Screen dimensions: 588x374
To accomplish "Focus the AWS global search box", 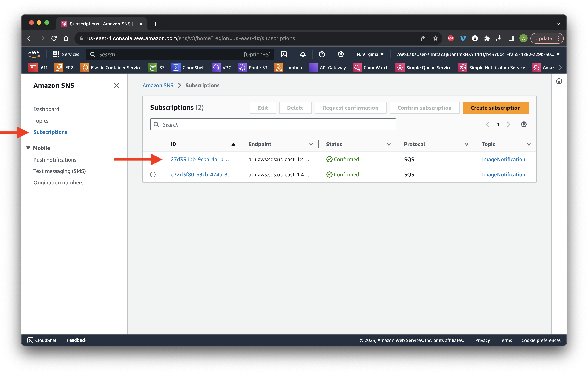I will tap(180, 54).
